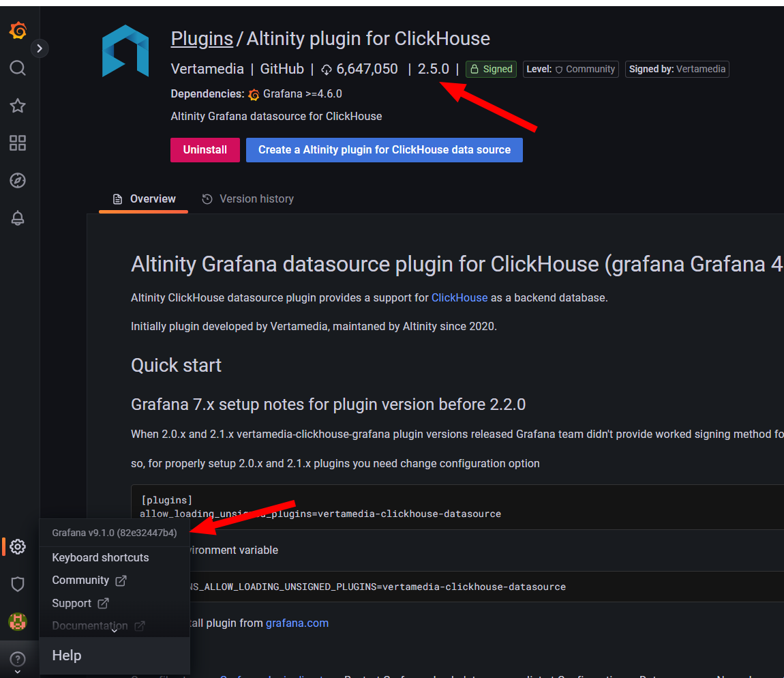The width and height of the screenshot is (784, 678).
Task: Click the Quick start heading
Action: [x=176, y=366]
